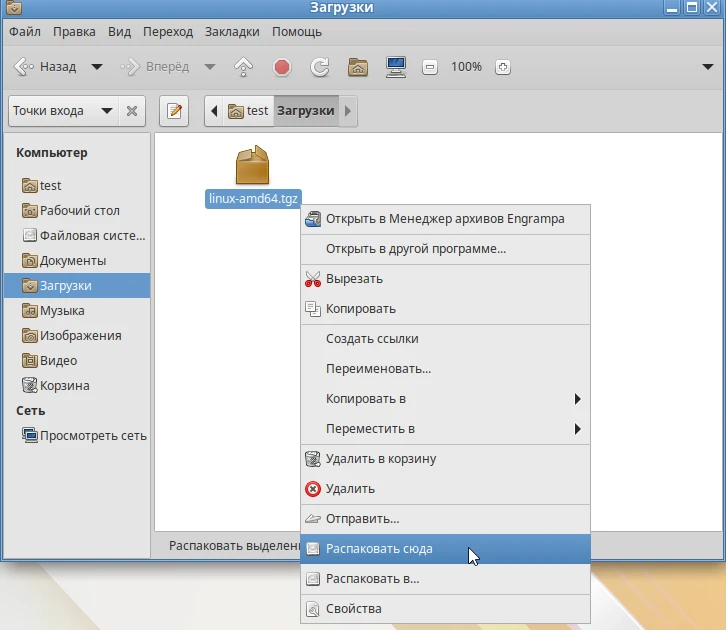
Task: Choose Вырезать from the context menu
Action: pos(445,279)
